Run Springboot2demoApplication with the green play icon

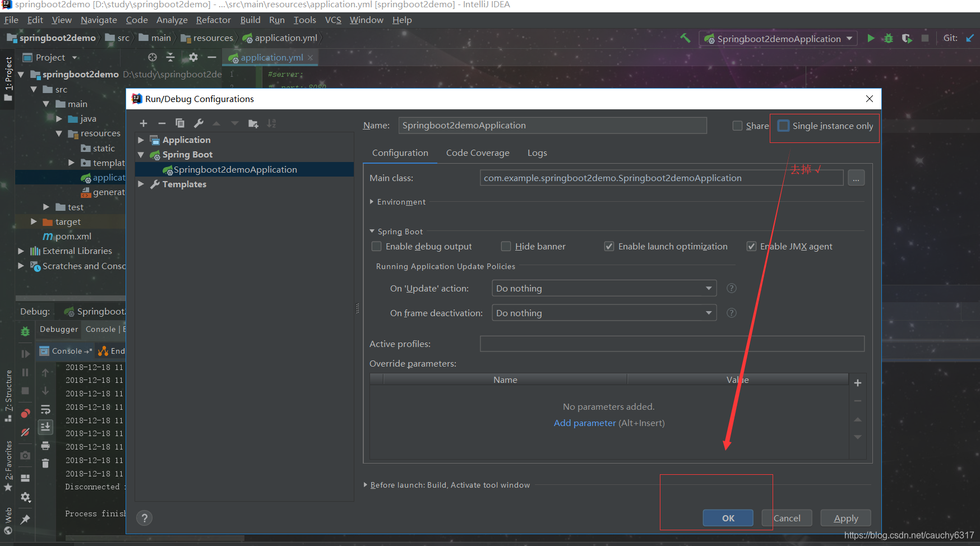tap(871, 38)
